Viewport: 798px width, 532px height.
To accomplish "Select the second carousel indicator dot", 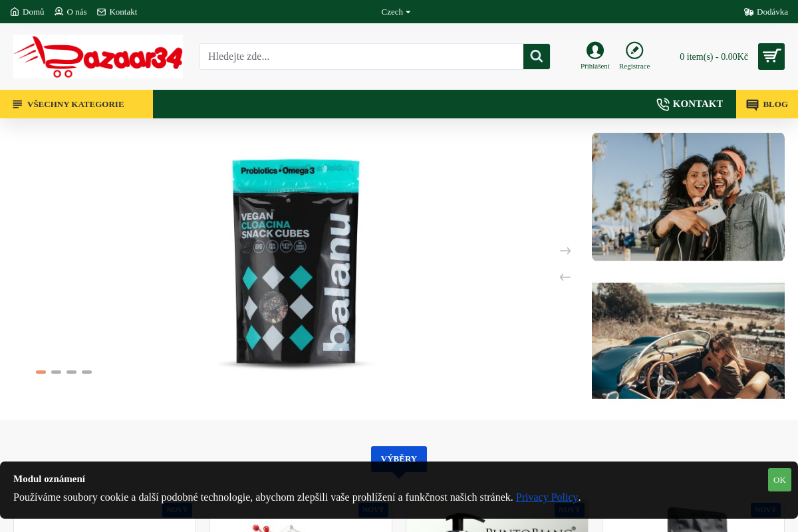I will tap(56, 372).
